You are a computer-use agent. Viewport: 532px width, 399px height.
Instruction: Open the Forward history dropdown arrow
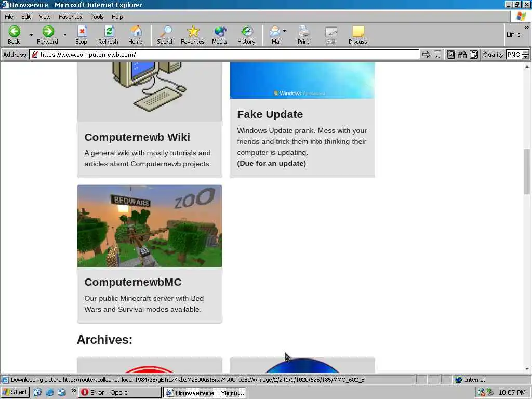(65, 35)
